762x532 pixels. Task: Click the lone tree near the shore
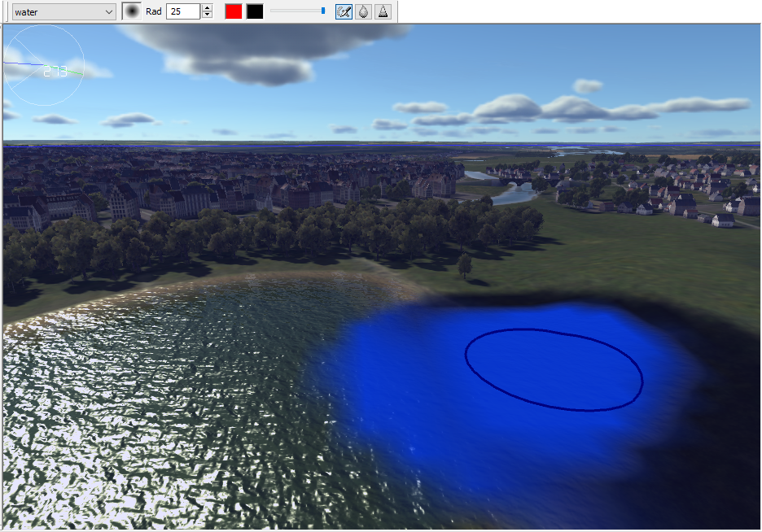(x=465, y=265)
